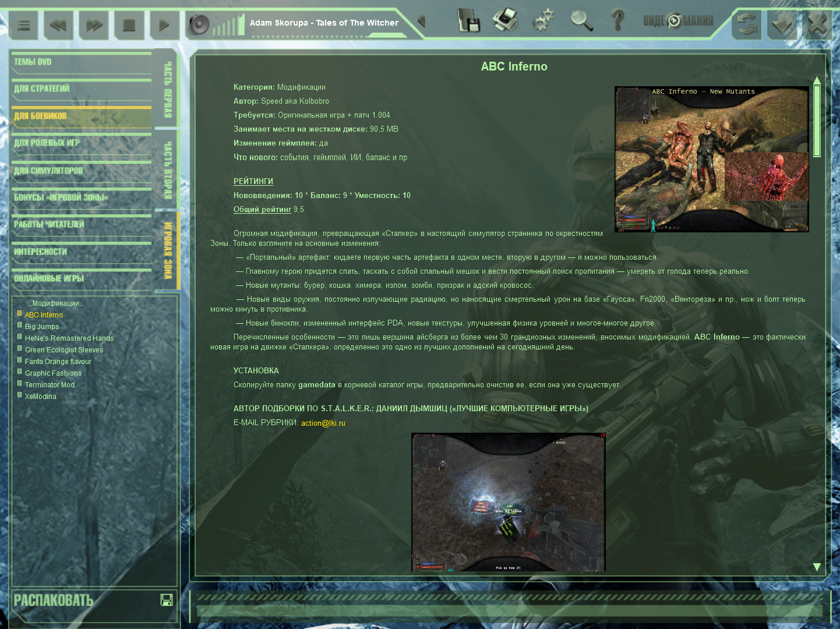Skip to previous track with rewind button
Image resolution: width=840 pixels, height=629 pixels.
58,26
